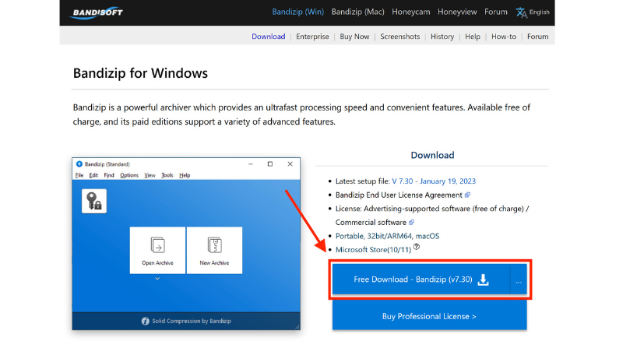The height and width of the screenshot is (362, 644).
Task: Click the New Archive tile icon
Action: [214, 245]
